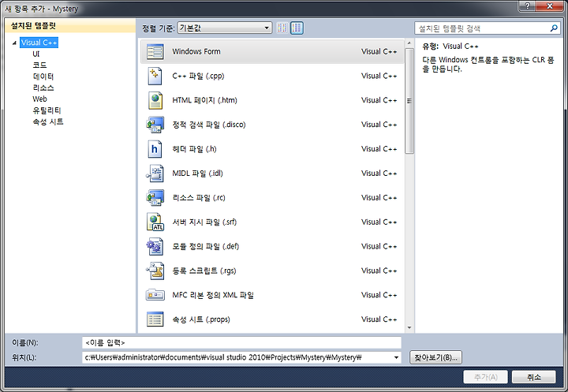Select the 등록 스크립트 (.rgs) icon
The height and width of the screenshot is (392, 568).
click(155, 271)
